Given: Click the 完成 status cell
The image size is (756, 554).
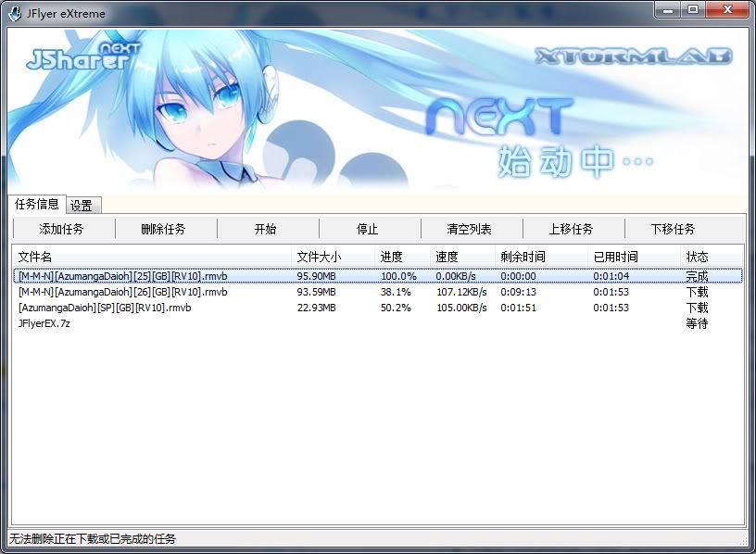Looking at the screenshot, I should pyautogui.click(x=697, y=276).
